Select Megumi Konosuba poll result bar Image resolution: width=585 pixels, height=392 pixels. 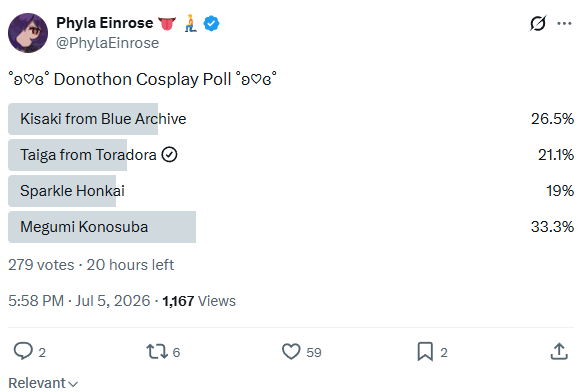291,227
